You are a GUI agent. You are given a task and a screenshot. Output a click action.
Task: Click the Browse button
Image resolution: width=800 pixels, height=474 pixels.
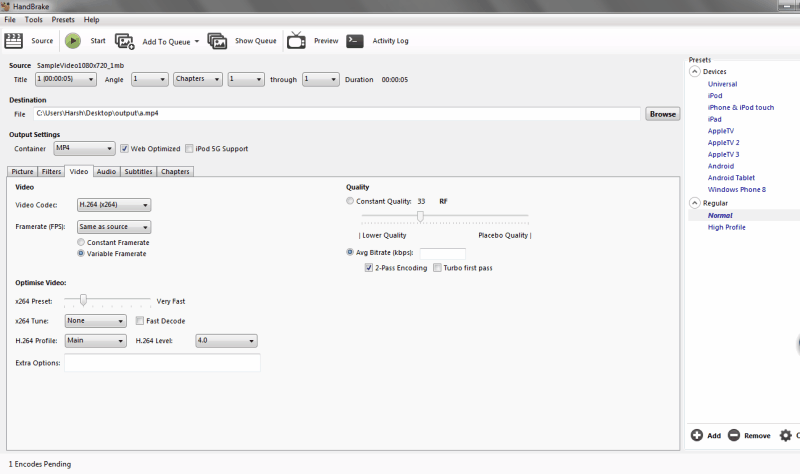[663, 114]
